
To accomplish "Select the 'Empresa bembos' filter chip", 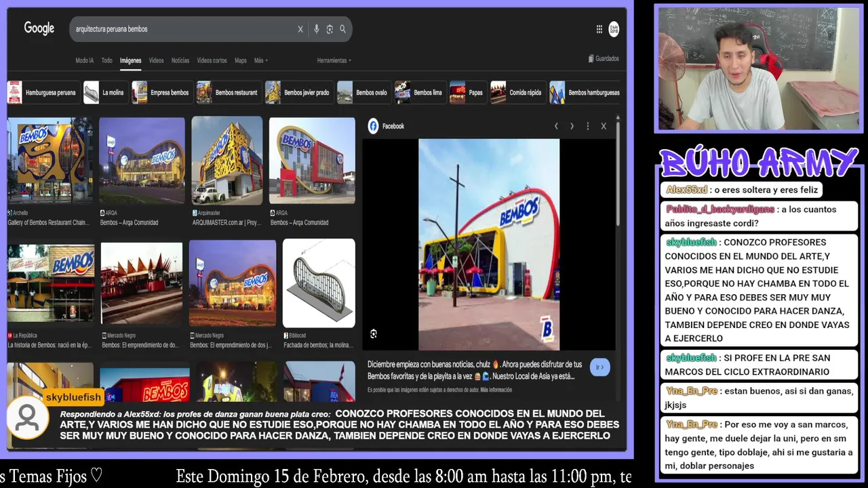I will click(x=162, y=92).
